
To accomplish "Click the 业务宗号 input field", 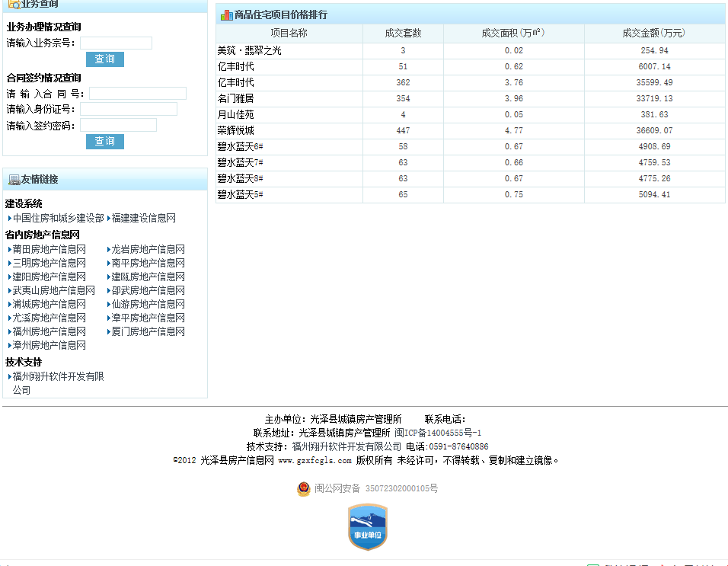I will [116, 43].
